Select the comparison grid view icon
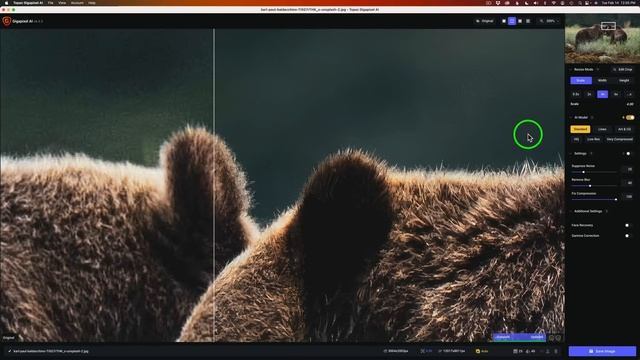The width and height of the screenshot is (640, 360). click(528, 21)
